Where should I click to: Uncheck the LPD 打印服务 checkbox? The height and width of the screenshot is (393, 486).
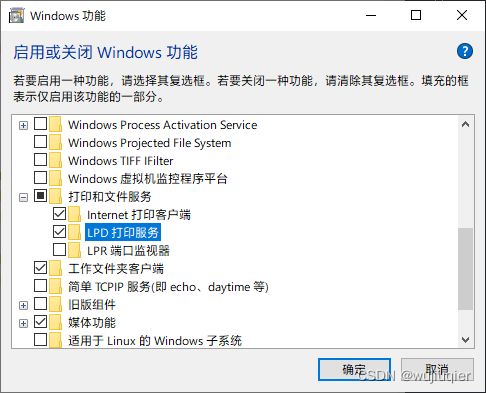coord(59,231)
